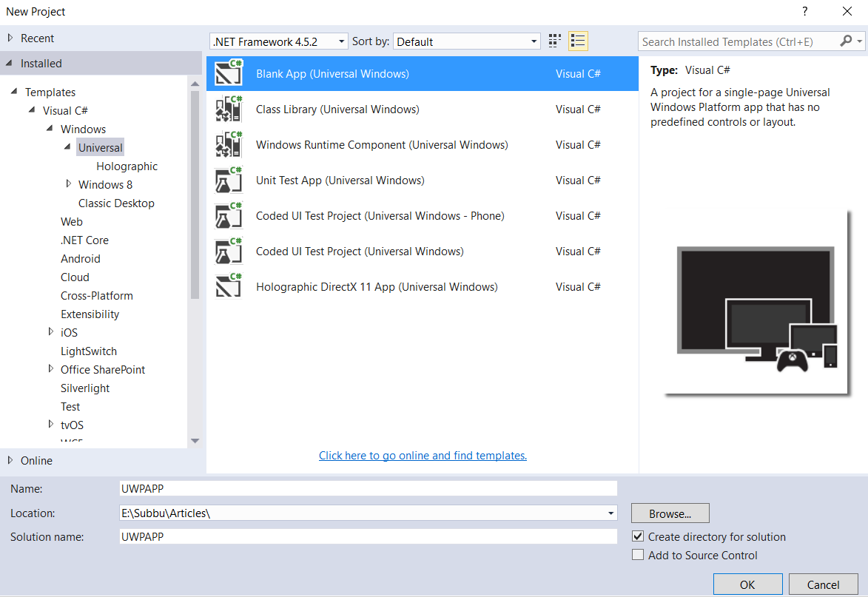Select the Silverlight template category
Image resolution: width=868 pixels, height=597 pixels.
[x=85, y=388]
